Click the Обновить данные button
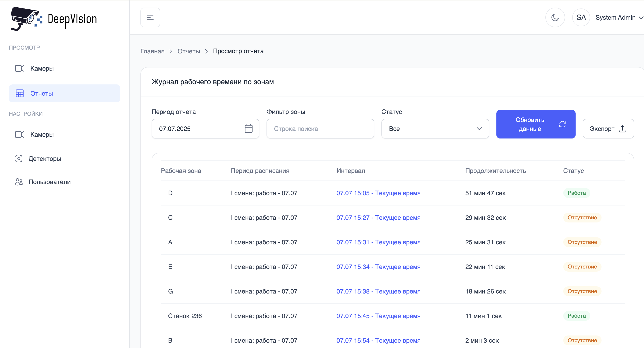 pyautogui.click(x=536, y=124)
